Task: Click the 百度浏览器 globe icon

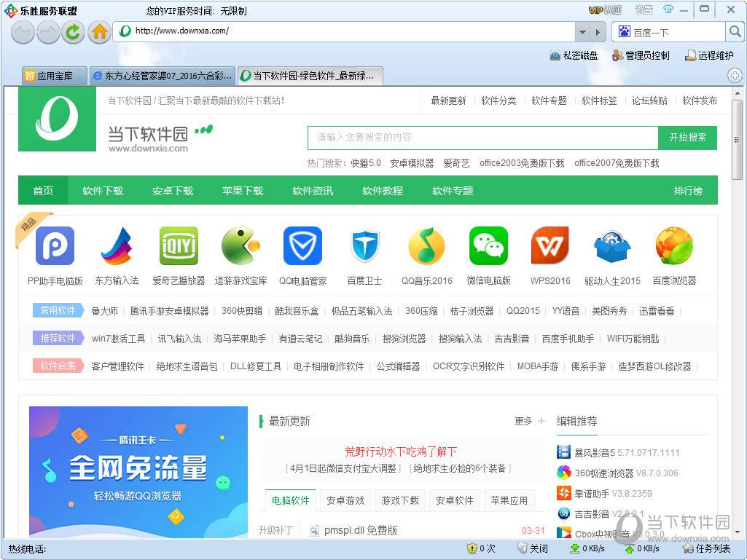Action: [x=673, y=247]
